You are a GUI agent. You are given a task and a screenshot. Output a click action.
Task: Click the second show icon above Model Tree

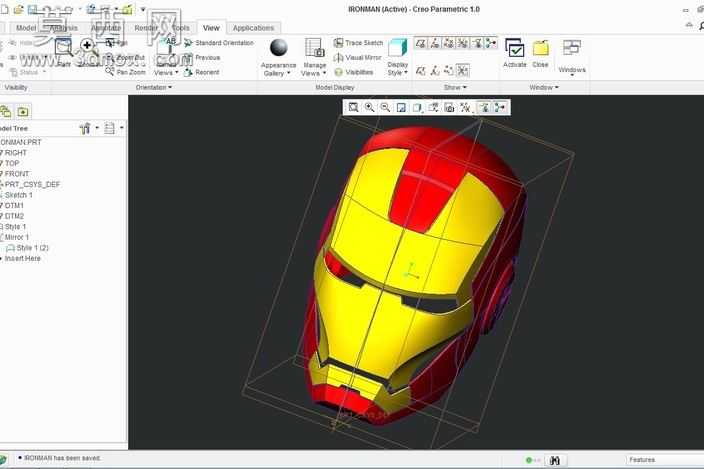23,111
